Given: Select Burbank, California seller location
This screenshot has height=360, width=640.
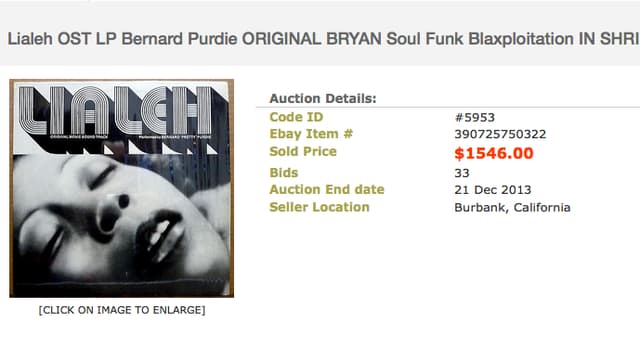Looking at the screenshot, I should tap(512, 207).
